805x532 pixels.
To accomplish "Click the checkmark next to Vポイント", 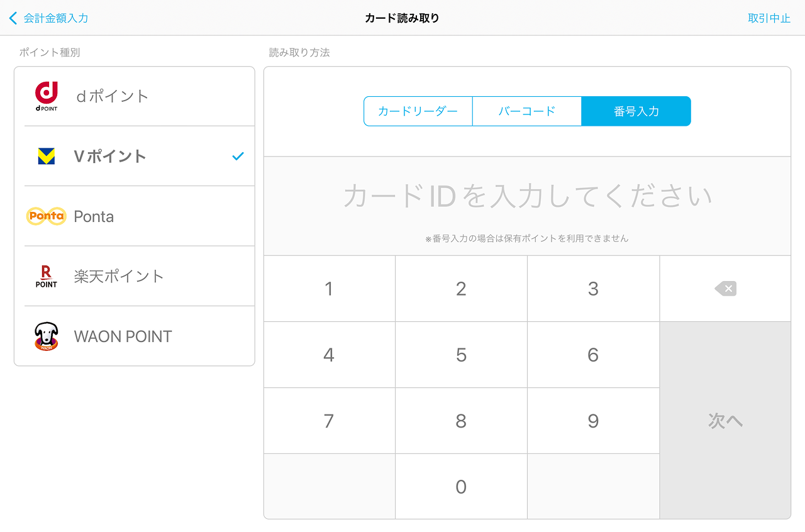I will 238,156.
